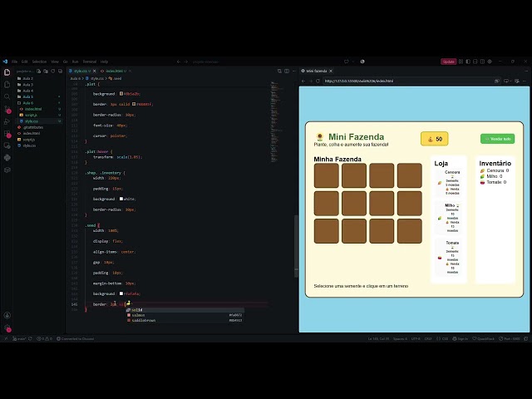
Task: Choose saddlebrown from autocomplete list
Action: click(x=185, y=320)
